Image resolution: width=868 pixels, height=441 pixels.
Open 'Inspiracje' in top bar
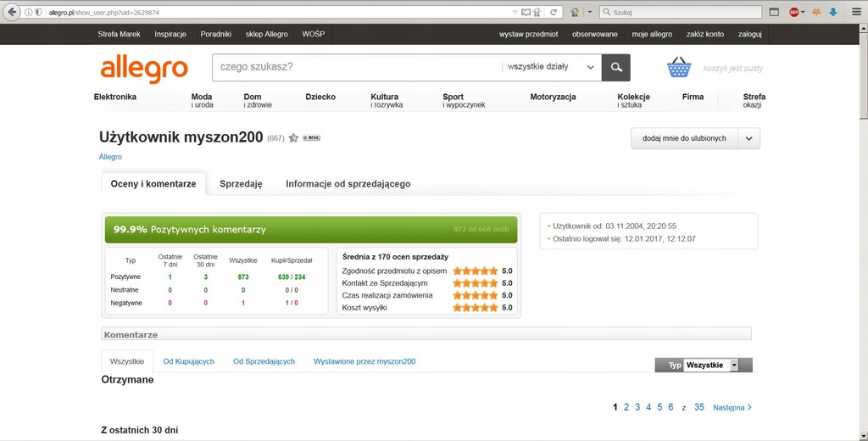coord(170,34)
